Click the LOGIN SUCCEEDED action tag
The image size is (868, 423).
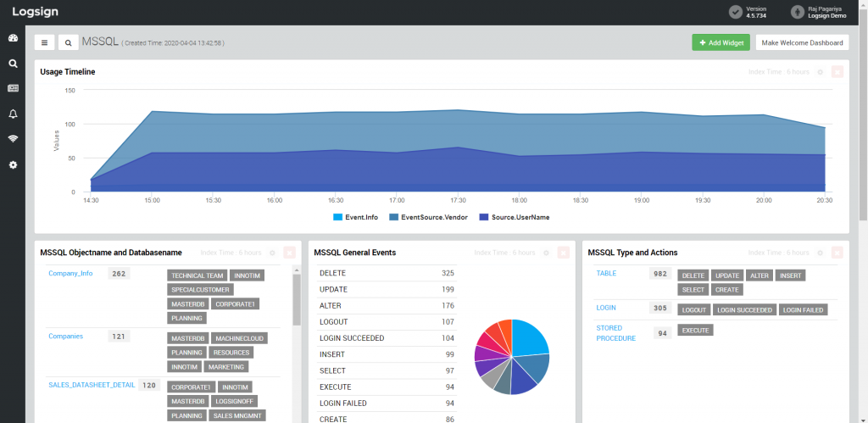click(744, 309)
